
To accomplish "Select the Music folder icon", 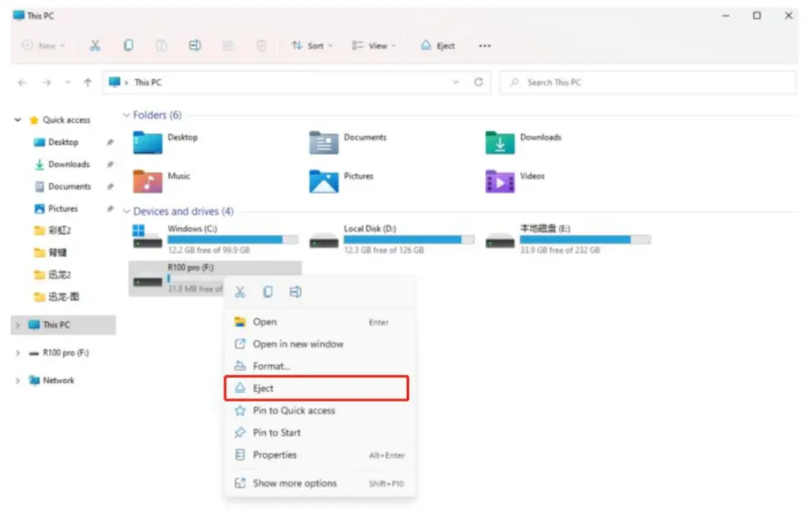I will 147,181.
